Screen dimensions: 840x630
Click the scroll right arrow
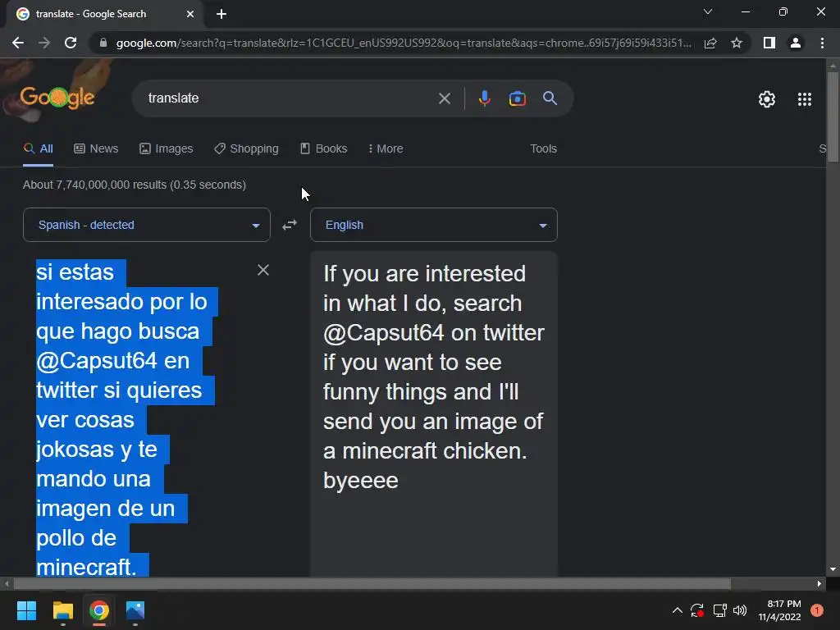click(x=819, y=583)
